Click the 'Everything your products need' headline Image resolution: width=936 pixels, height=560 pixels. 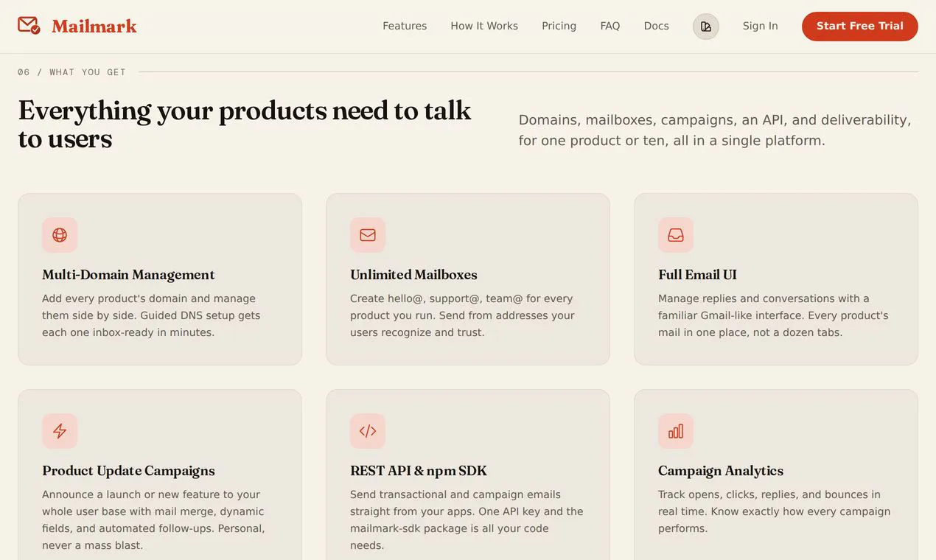click(245, 125)
